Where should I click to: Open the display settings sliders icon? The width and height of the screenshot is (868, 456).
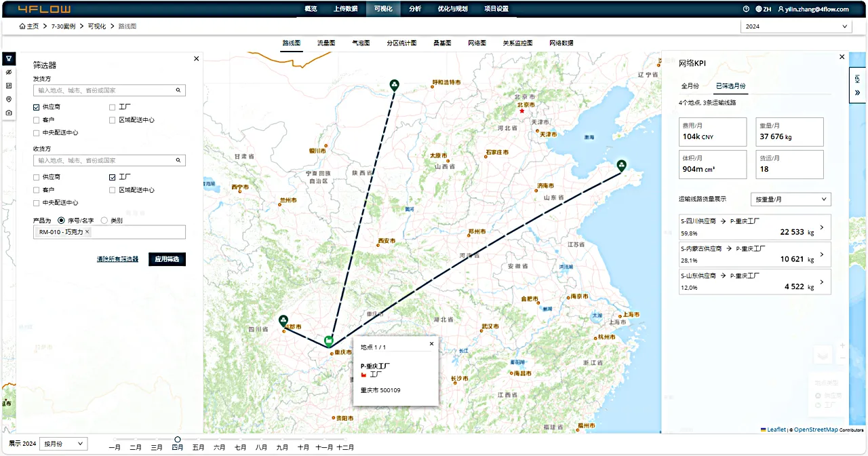point(9,85)
